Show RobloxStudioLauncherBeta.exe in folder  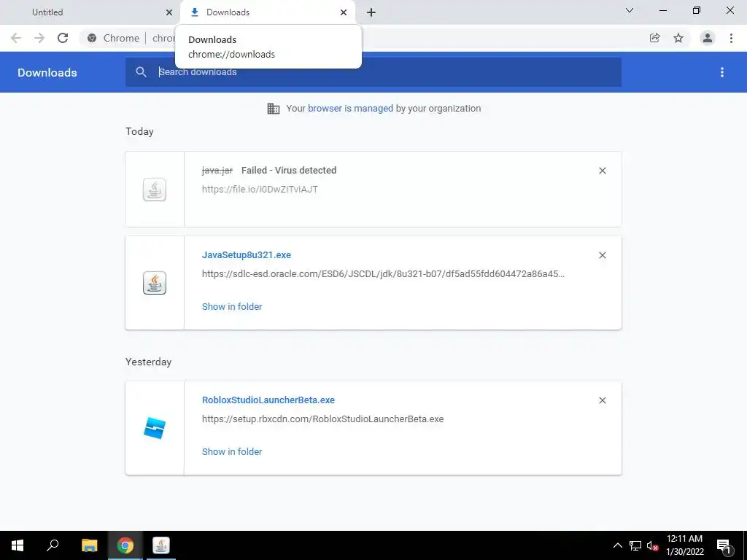click(232, 451)
